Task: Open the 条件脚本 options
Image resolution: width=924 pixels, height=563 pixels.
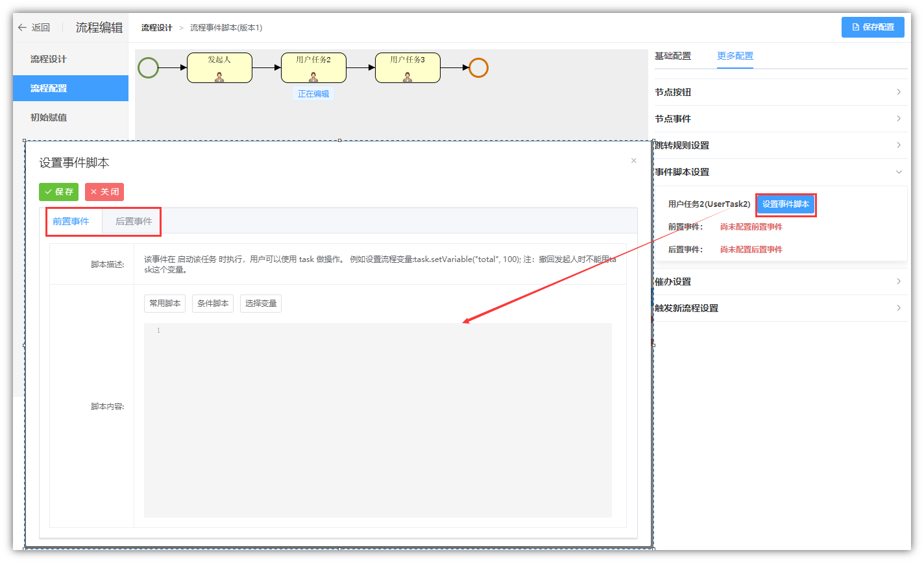Action: click(x=213, y=304)
